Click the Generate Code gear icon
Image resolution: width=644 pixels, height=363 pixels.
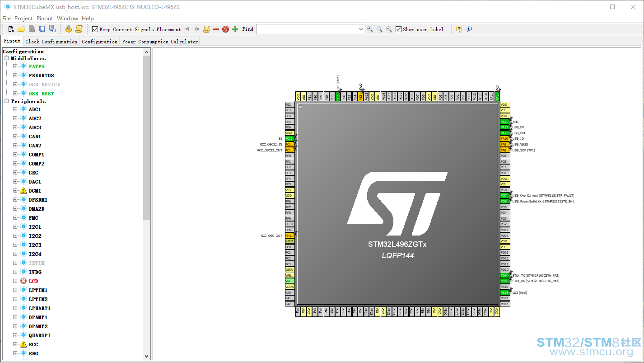tap(69, 29)
